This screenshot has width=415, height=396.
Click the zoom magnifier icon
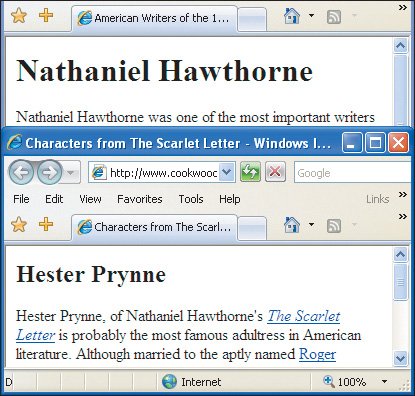coord(329,381)
